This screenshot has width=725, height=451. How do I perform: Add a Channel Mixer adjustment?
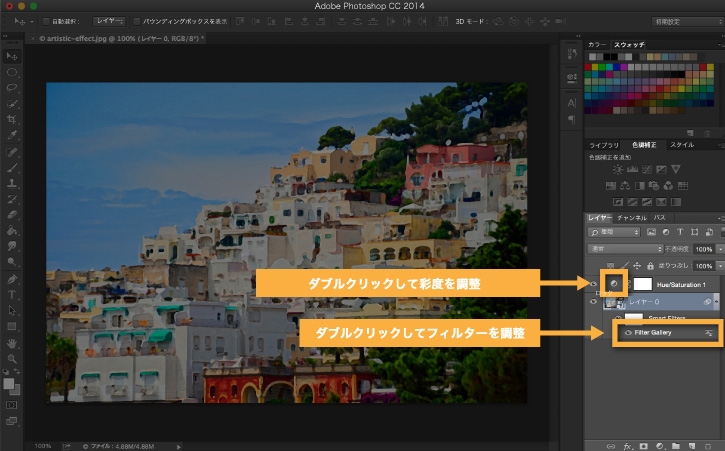(668, 185)
